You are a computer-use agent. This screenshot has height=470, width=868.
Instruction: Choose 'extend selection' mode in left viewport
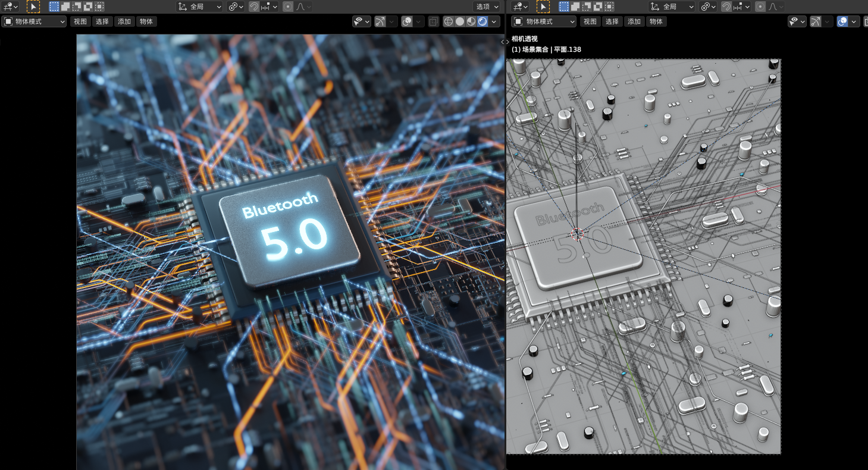(x=65, y=7)
